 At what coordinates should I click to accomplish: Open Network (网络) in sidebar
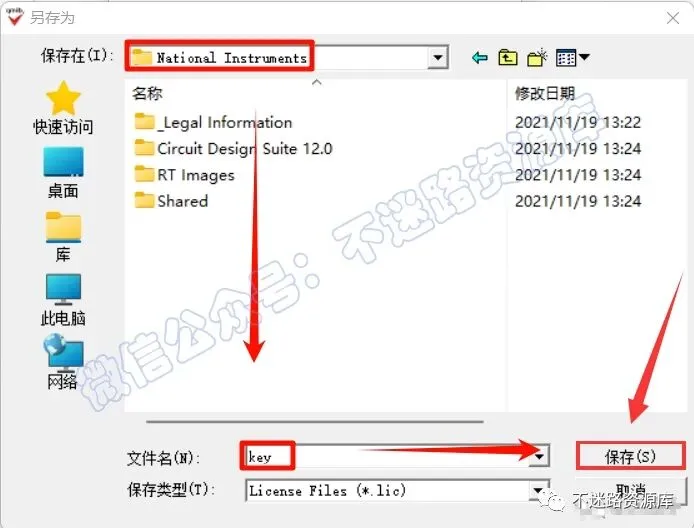pyautogui.click(x=63, y=362)
